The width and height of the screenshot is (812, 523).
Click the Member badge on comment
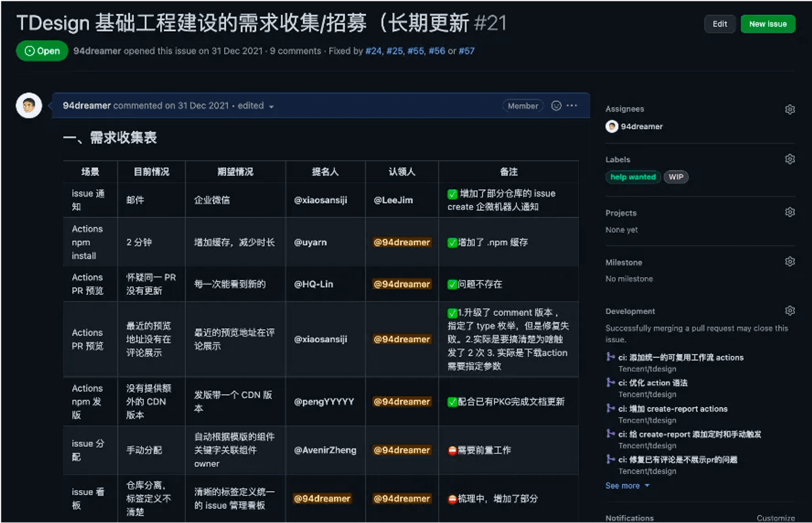click(x=523, y=106)
